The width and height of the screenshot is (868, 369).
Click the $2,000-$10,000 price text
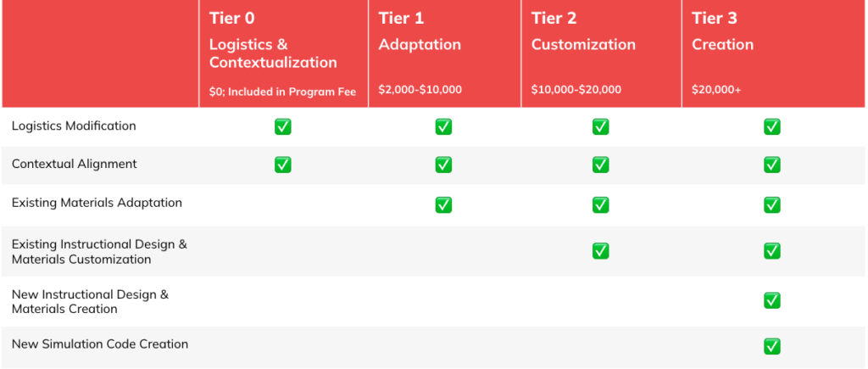point(420,90)
